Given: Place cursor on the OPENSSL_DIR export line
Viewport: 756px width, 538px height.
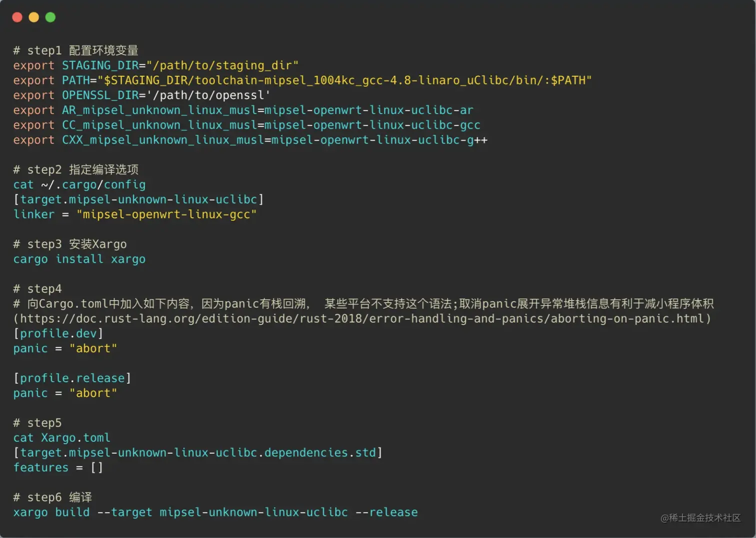Looking at the screenshot, I should (x=141, y=95).
